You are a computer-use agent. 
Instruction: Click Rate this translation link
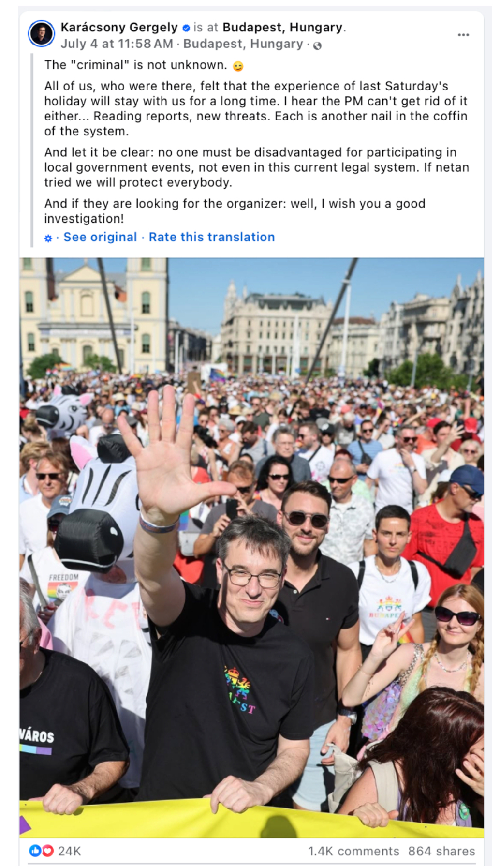pyautogui.click(x=212, y=237)
